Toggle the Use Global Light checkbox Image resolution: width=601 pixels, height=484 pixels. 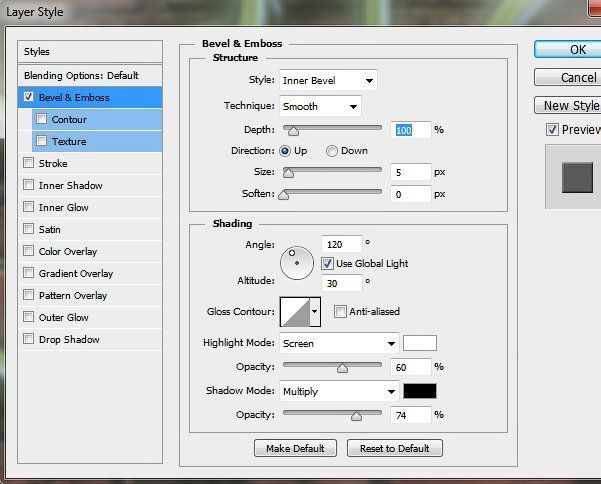coord(328,264)
